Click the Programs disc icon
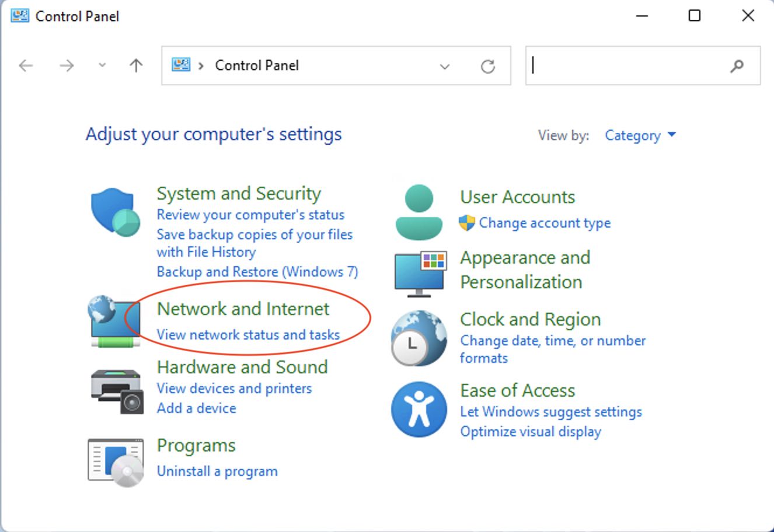 [116, 463]
